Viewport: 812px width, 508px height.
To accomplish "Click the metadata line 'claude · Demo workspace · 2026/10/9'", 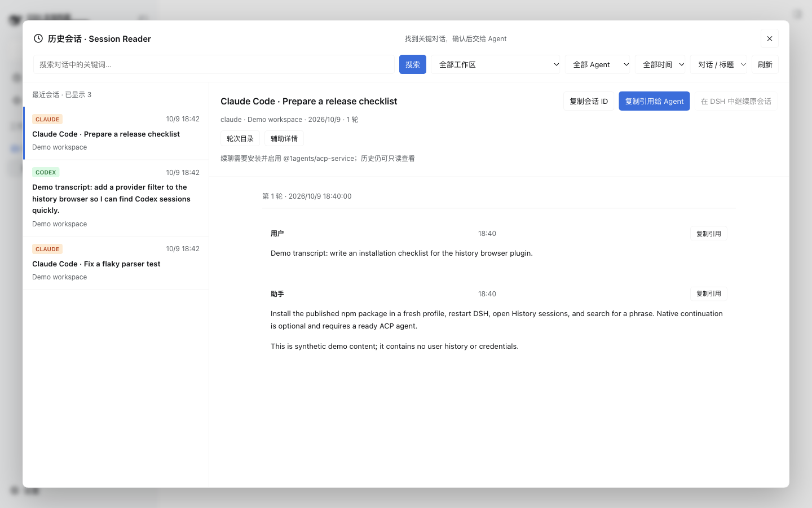I will [x=289, y=120].
